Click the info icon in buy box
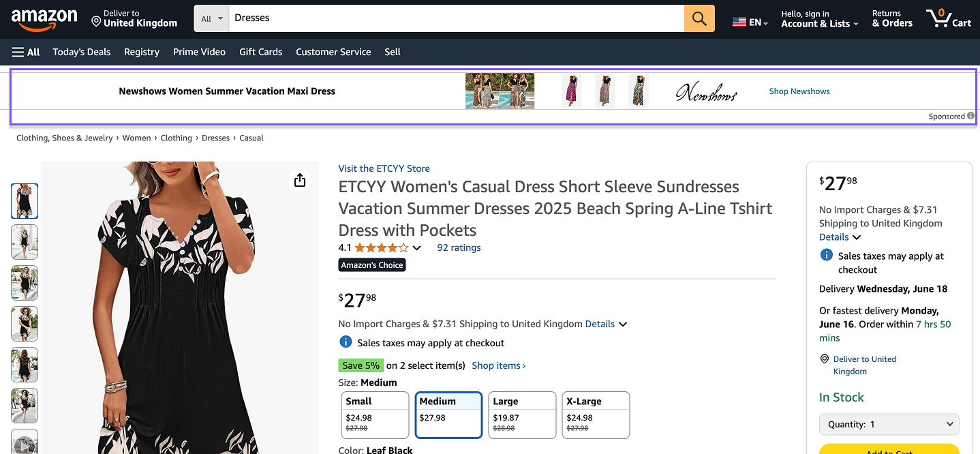The width and height of the screenshot is (980, 454). pos(827,255)
